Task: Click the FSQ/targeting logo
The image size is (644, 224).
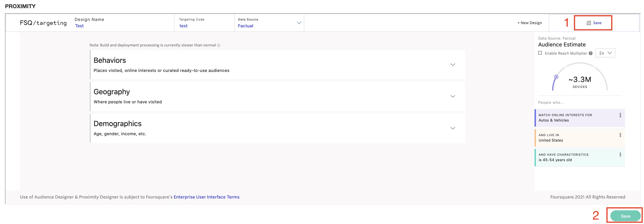Action: 43,23
